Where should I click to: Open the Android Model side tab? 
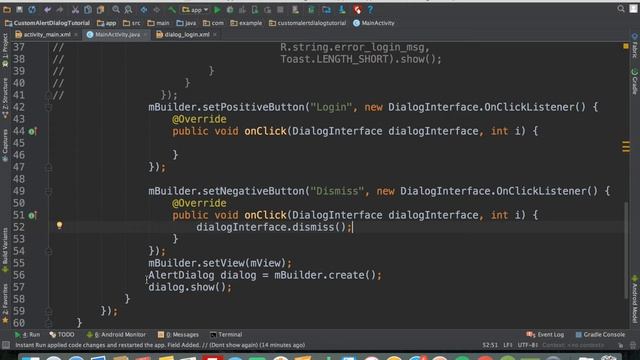pos(635,299)
